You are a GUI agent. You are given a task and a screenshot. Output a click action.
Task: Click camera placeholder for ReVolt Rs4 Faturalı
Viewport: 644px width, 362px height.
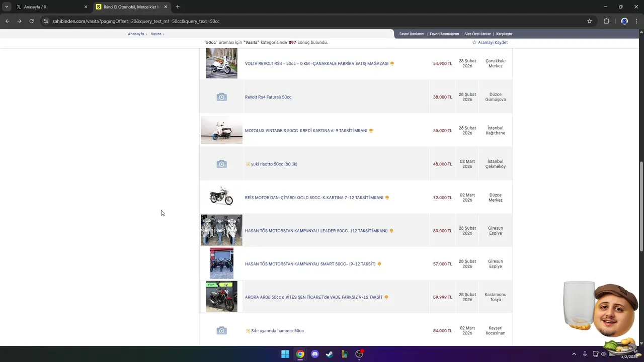click(221, 97)
